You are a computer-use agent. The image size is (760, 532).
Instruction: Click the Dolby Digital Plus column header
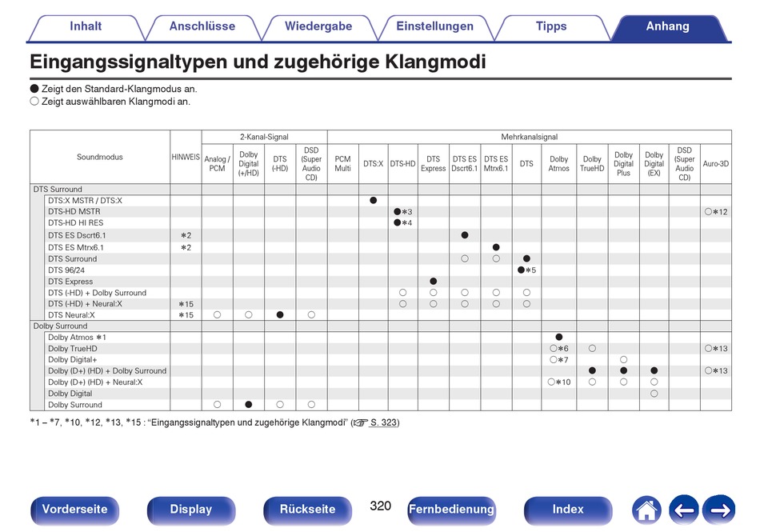624,164
